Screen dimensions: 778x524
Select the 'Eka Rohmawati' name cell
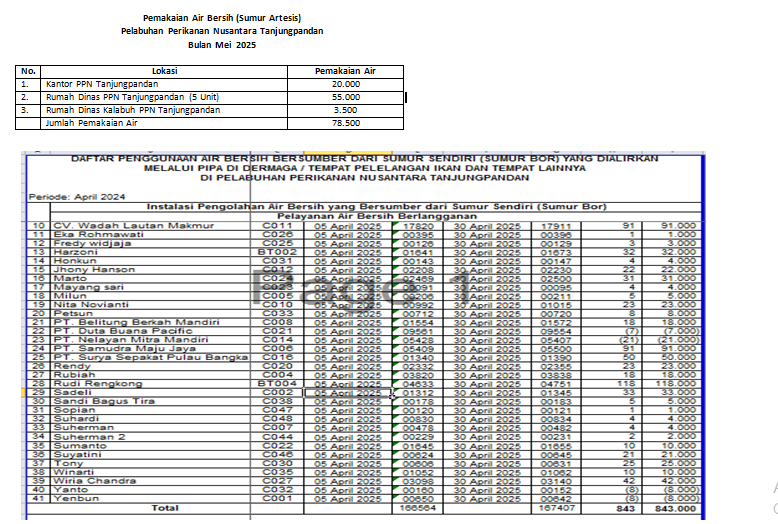[151, 235]
